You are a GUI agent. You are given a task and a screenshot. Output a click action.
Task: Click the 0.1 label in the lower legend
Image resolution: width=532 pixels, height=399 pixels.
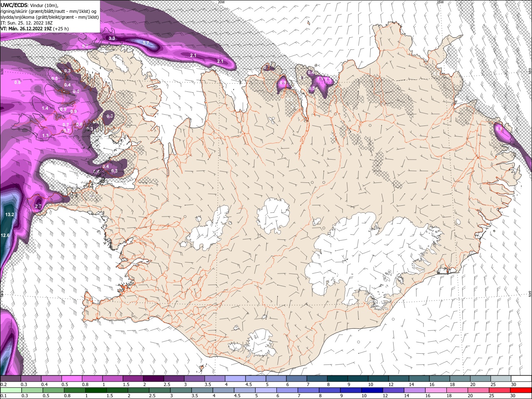3,396
